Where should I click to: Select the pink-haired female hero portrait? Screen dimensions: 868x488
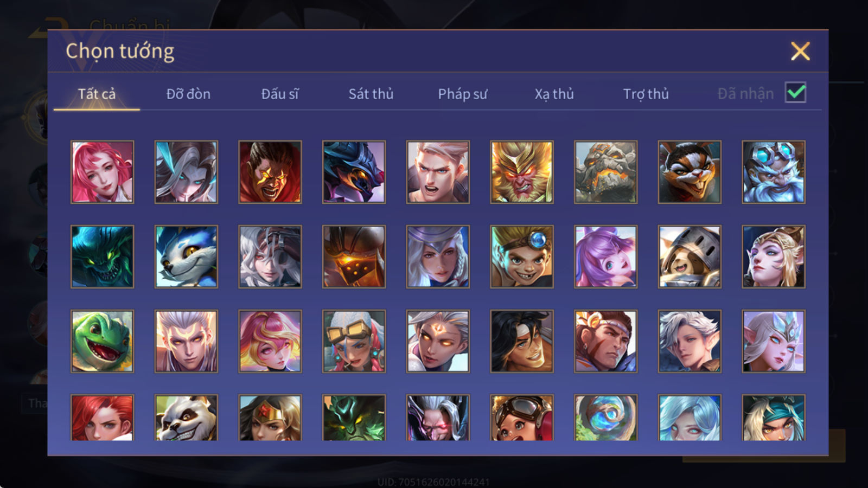[x=102, y=172]
